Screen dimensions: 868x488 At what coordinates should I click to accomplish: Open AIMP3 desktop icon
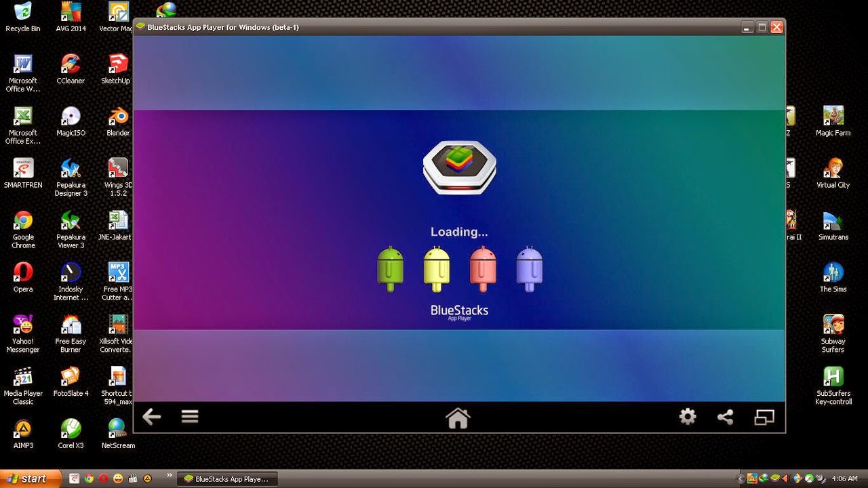coord(23,434)
